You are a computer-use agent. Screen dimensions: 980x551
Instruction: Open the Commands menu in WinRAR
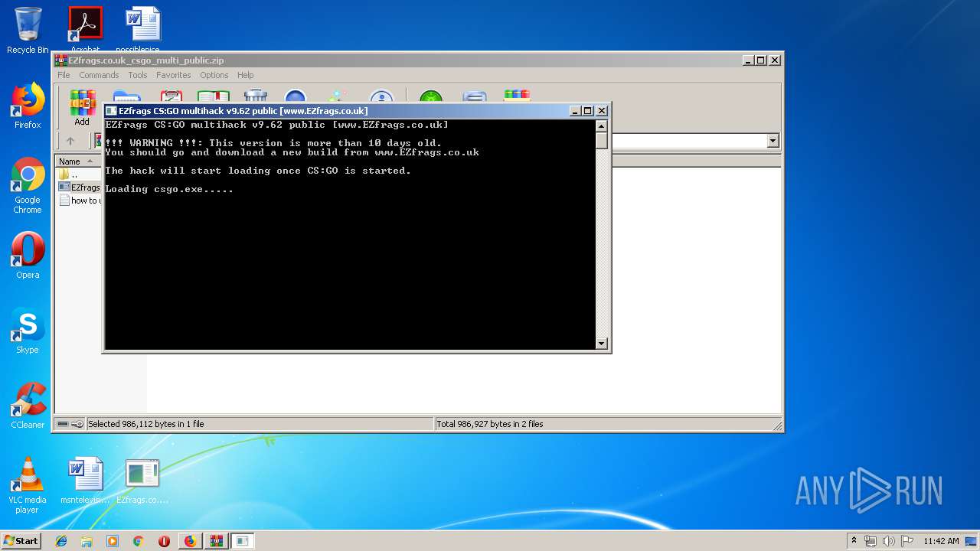click(99, 75)
